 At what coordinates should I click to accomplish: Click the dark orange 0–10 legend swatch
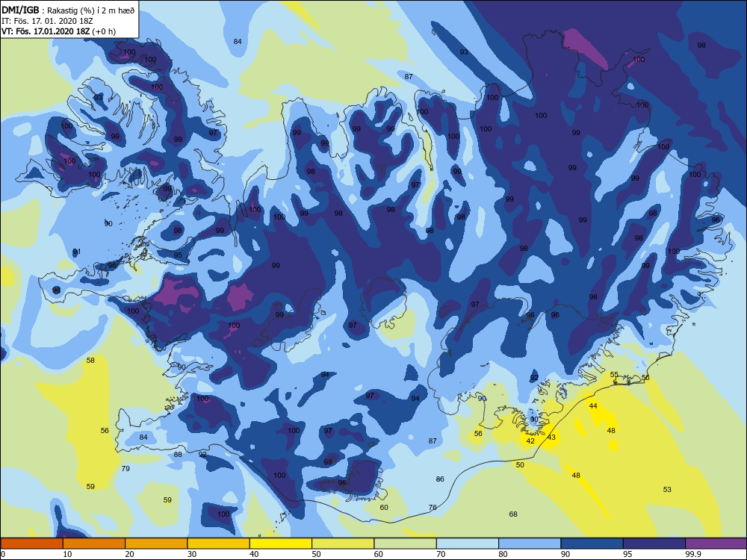coord(31,544)
